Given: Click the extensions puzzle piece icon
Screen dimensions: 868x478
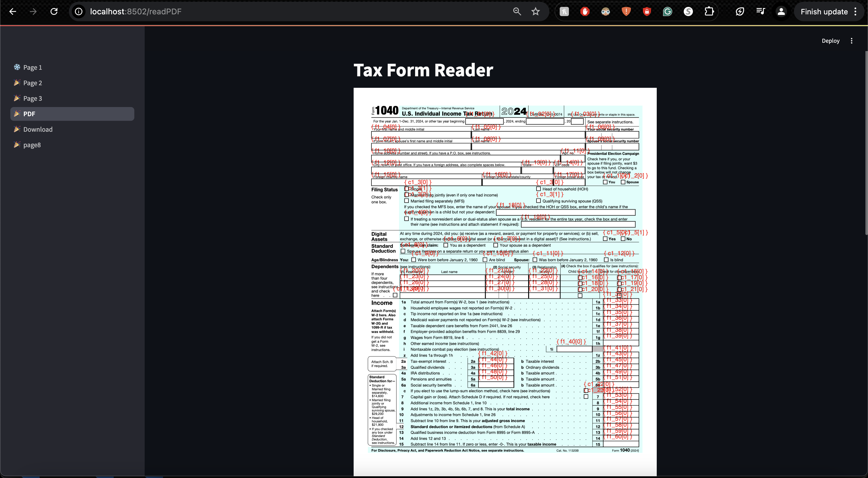Looking at the screenshot, I should 709,11.
